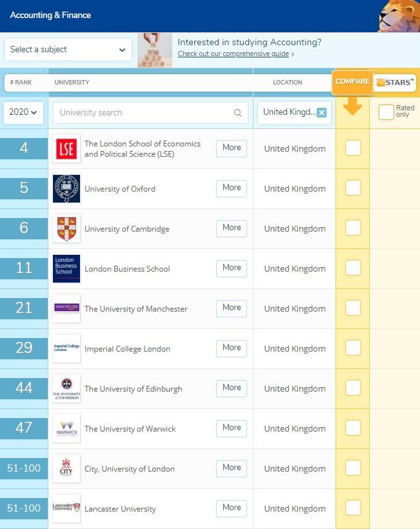This screenshot has height=529, width=420.
Task: Click the London Business School logo
Action: (x=66, y=268)
